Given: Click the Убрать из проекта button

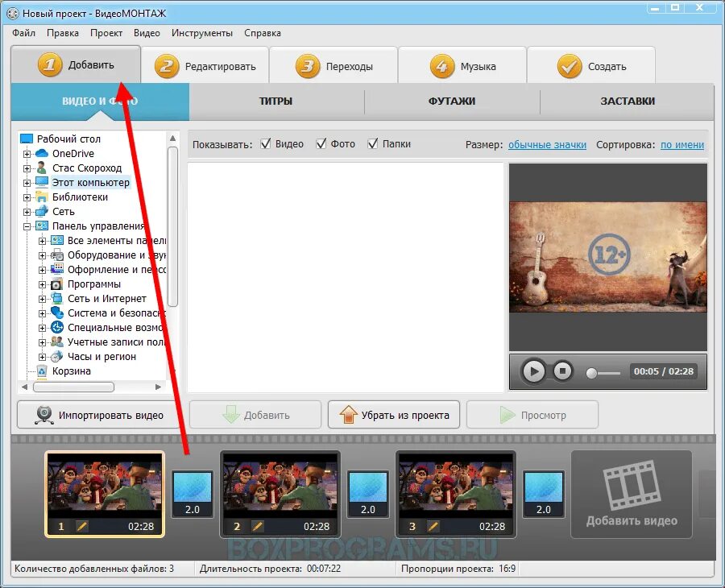Looking at the screenshot, I should pos(394,415).
